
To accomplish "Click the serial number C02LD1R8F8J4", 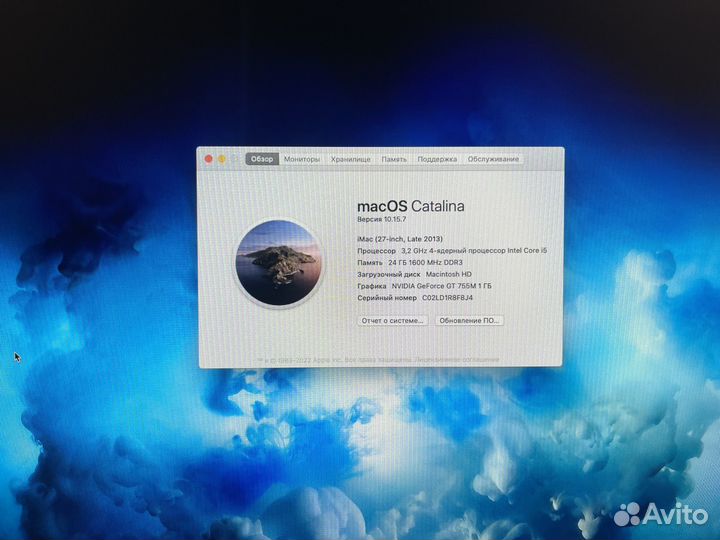I will (447, 298).
